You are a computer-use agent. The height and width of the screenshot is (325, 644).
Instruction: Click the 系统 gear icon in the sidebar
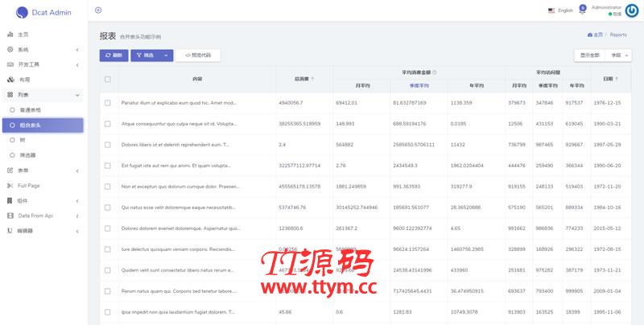[x=10, y=50]
